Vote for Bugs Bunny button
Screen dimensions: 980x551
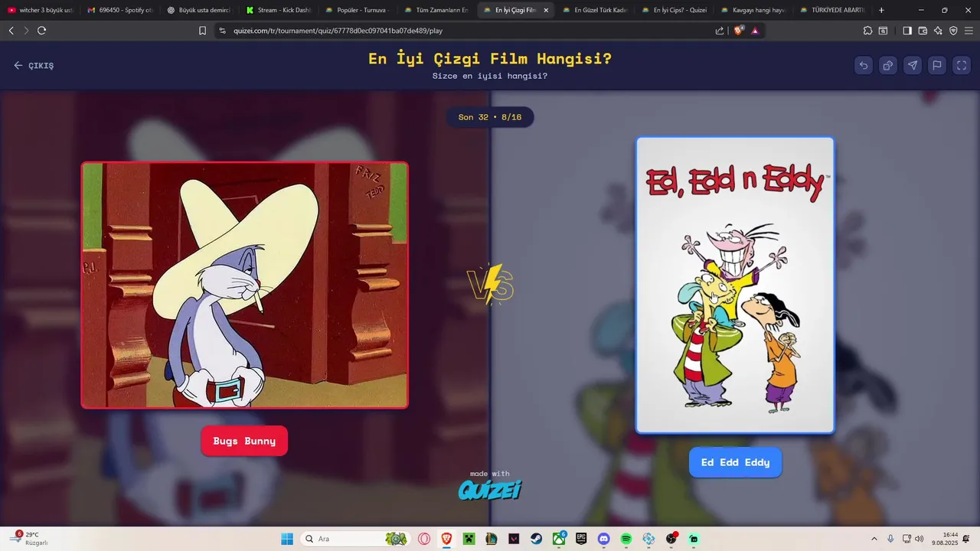pos(244,441)
